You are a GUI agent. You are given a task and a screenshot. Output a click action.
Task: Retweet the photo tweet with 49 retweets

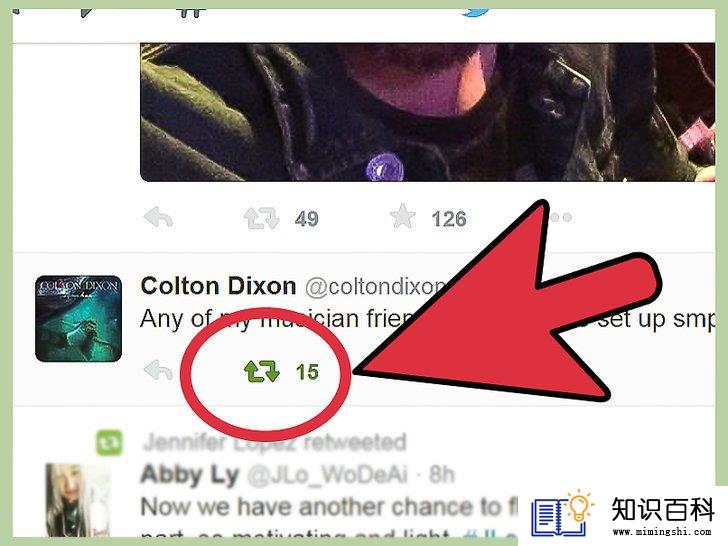[x=261, y=218]
